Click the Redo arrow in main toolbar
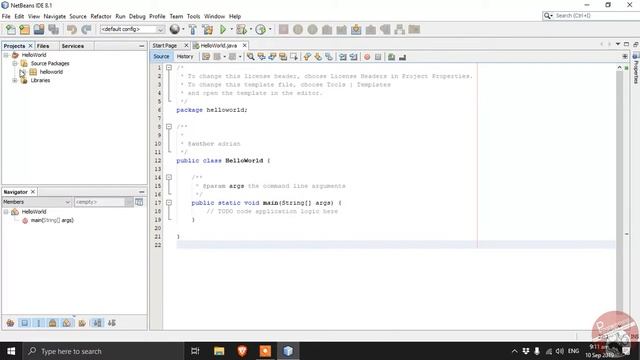This screenshot has width=640, height=360. click(86, 29)
